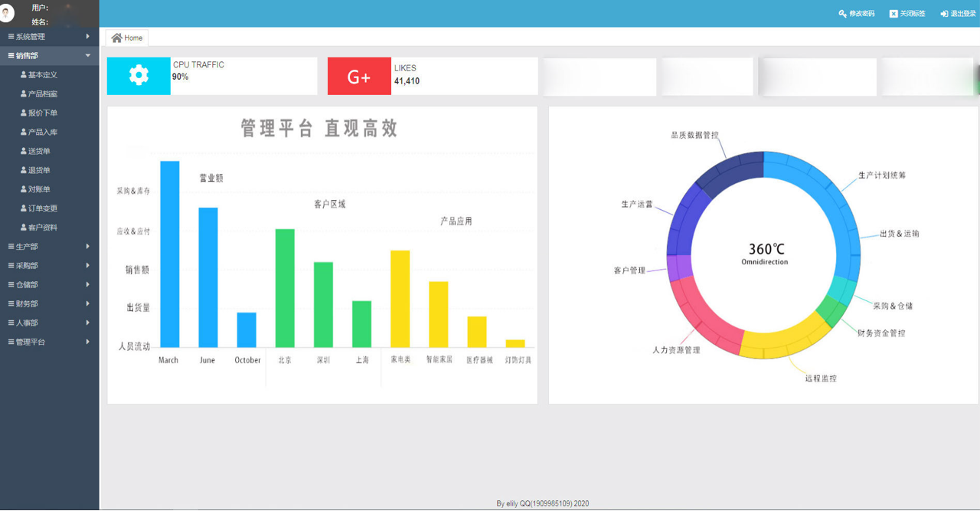Open the 报价下单 sidebar item
The height and width of the screenshot is (511, 980).
click(43, 113)
